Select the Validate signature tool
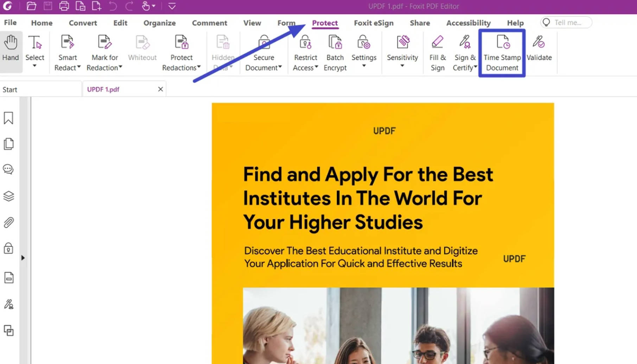The image size is (637, 364). point(539,49)
